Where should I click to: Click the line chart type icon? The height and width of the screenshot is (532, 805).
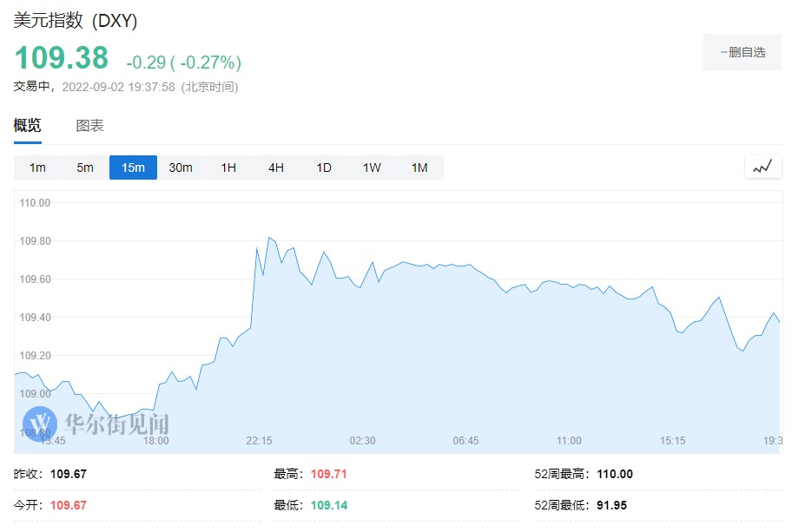point(762,167)
